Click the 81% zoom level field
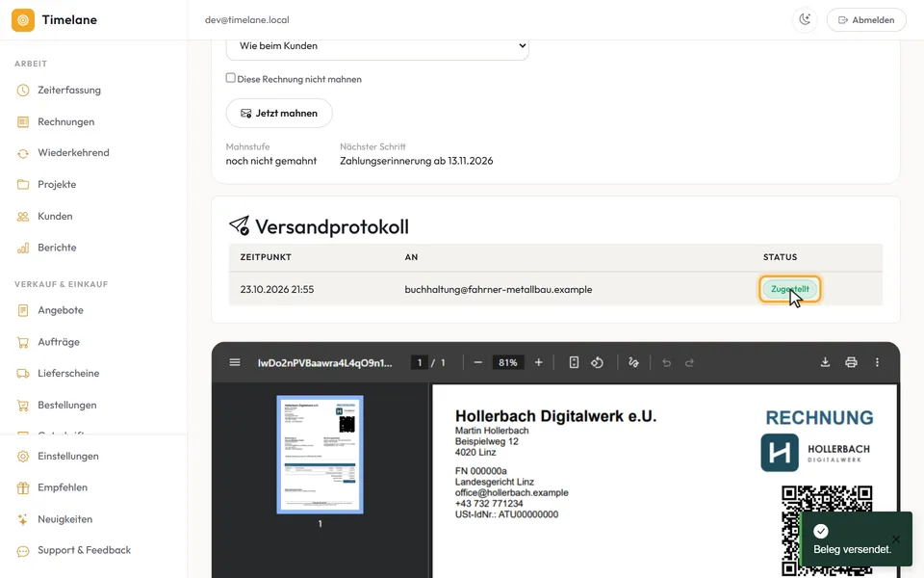The image size is (924, 578). [508, 363]
